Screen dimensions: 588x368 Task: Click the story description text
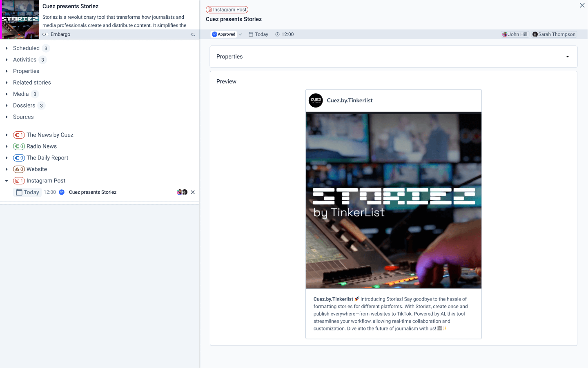pyautogui.click(x=114, y=21)
